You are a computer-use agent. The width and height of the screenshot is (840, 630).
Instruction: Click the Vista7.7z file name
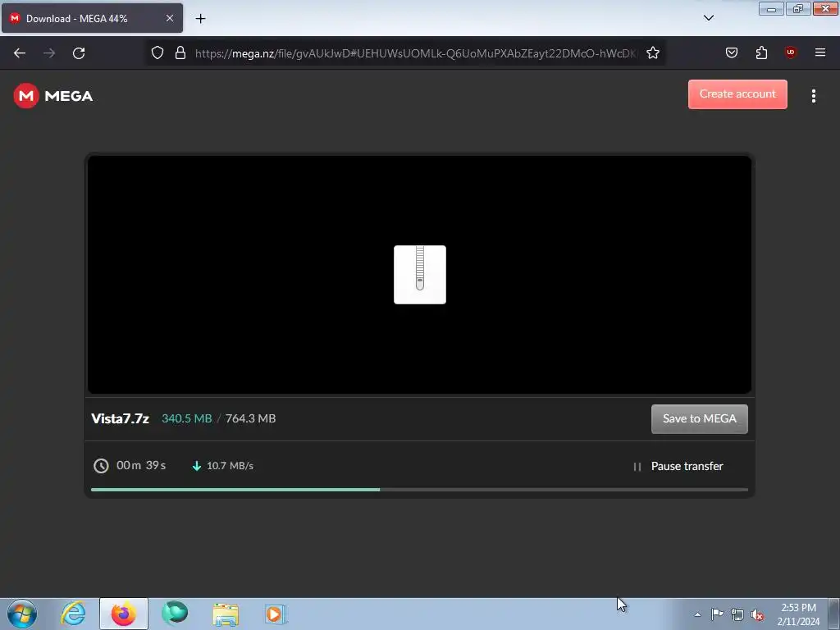tap(120, 418)
